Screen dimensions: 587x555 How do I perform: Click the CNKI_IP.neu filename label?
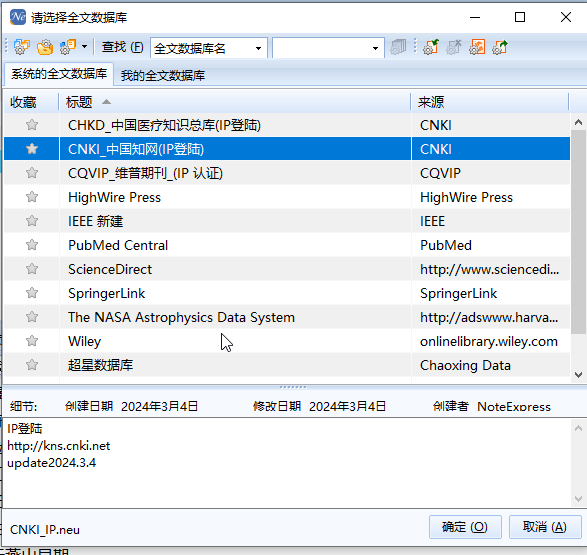[45, 530]
